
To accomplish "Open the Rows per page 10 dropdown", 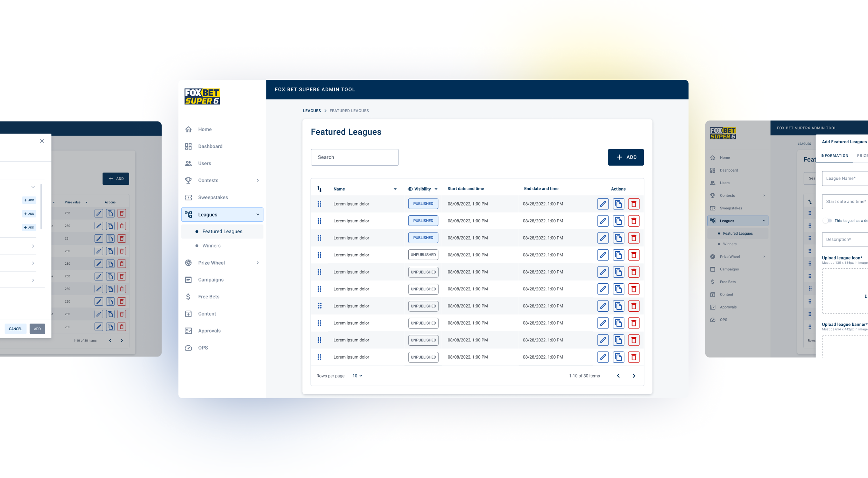I will click(357, 376).
